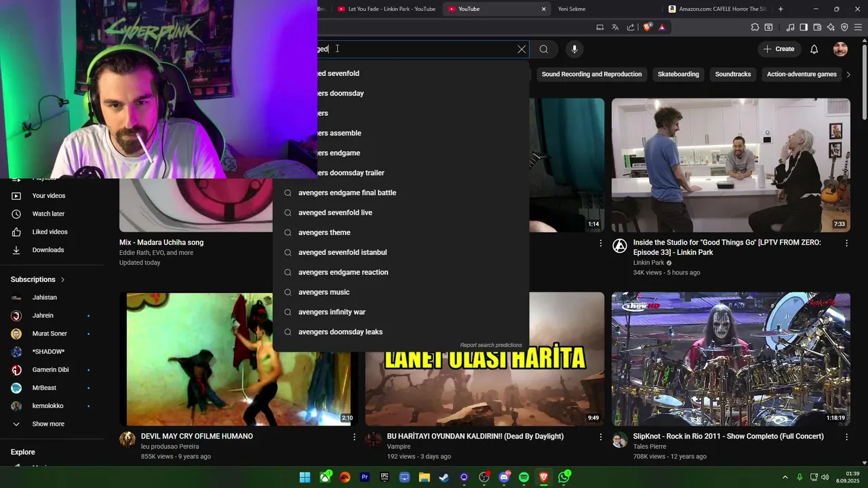This screenshot has height=488, width=868.
Task: Click Report search predictions link
Action: pyautogui.click(x=491, y=345)
